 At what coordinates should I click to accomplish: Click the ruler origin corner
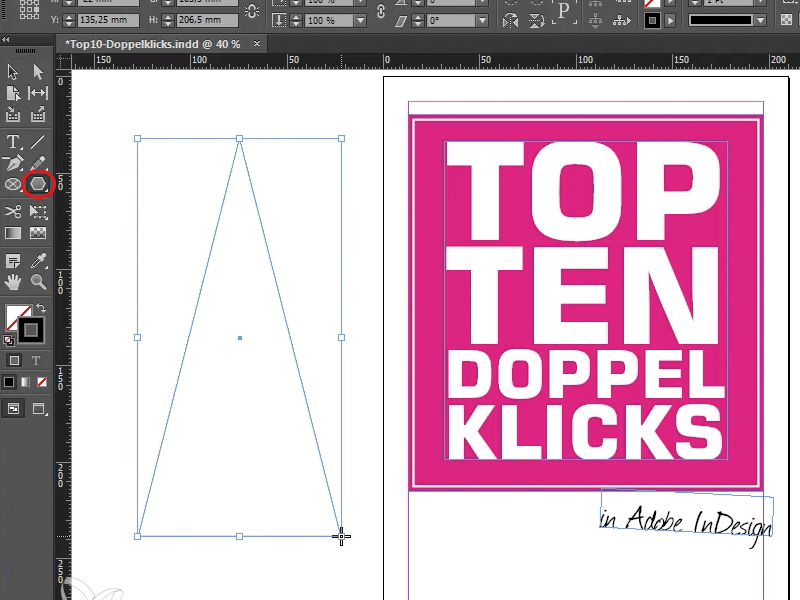(64, 61)
